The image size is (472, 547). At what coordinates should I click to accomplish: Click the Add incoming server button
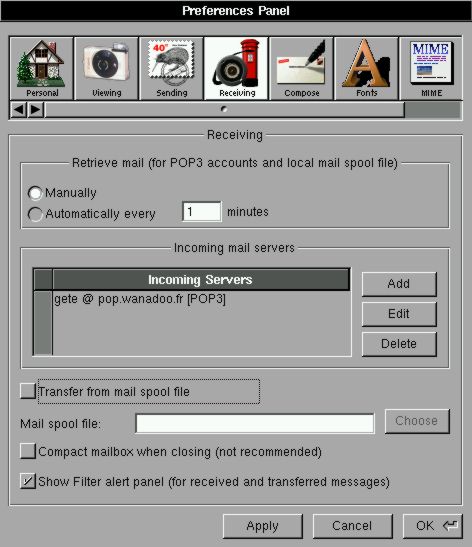pyautogui.click(x=399, y=284)
